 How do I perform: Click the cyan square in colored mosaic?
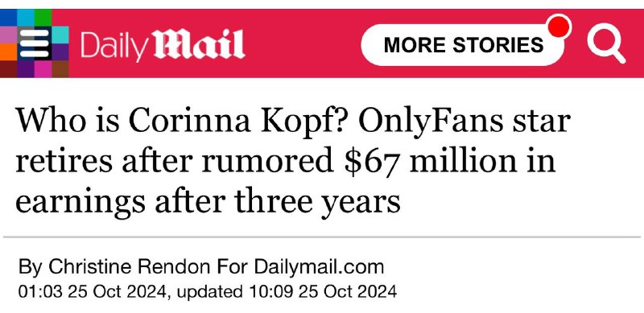[60, 35]
